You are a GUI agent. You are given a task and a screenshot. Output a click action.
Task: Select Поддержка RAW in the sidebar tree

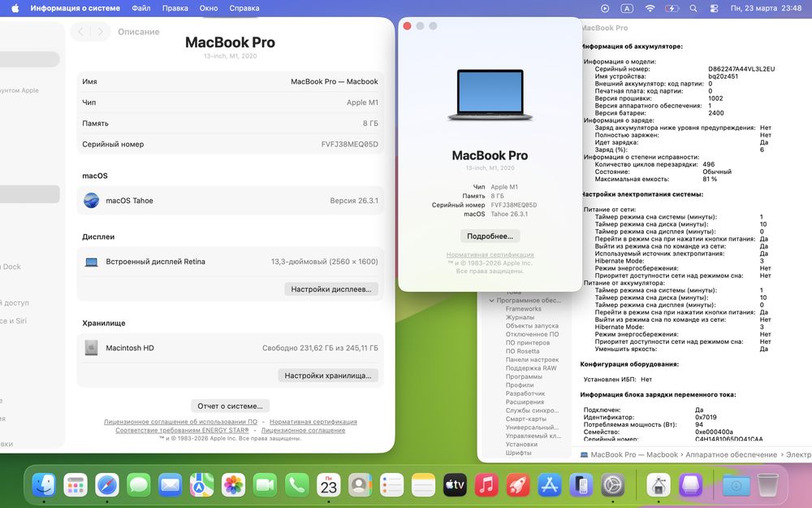(531, 368)
